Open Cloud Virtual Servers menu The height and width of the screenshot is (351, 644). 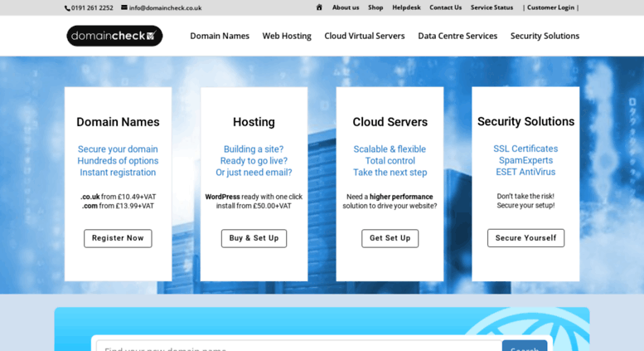click(x=365, y=36)
